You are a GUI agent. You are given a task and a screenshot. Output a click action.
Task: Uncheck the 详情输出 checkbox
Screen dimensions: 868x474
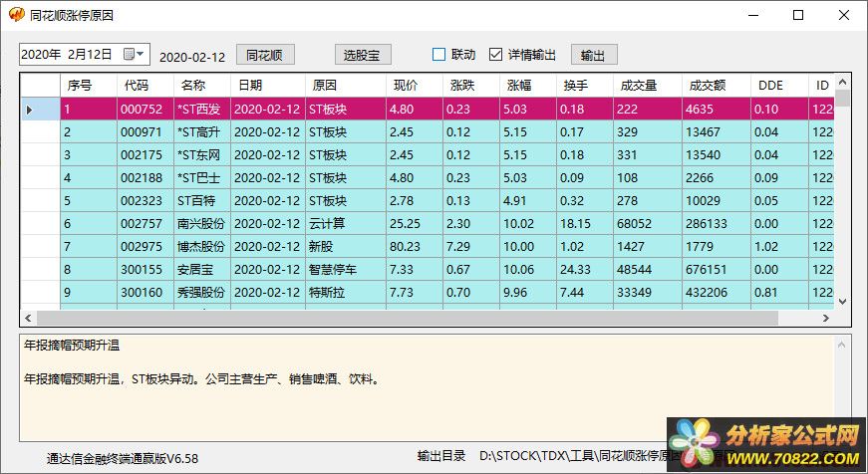495,54
